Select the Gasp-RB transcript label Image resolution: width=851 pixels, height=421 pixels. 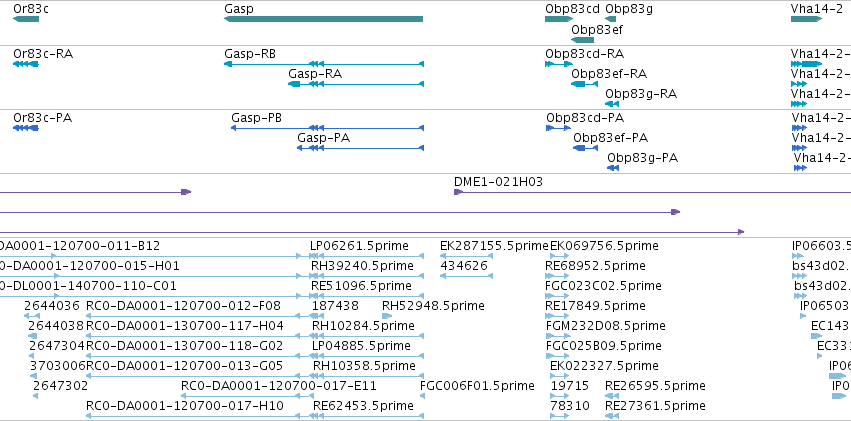(x=250, y=54)
